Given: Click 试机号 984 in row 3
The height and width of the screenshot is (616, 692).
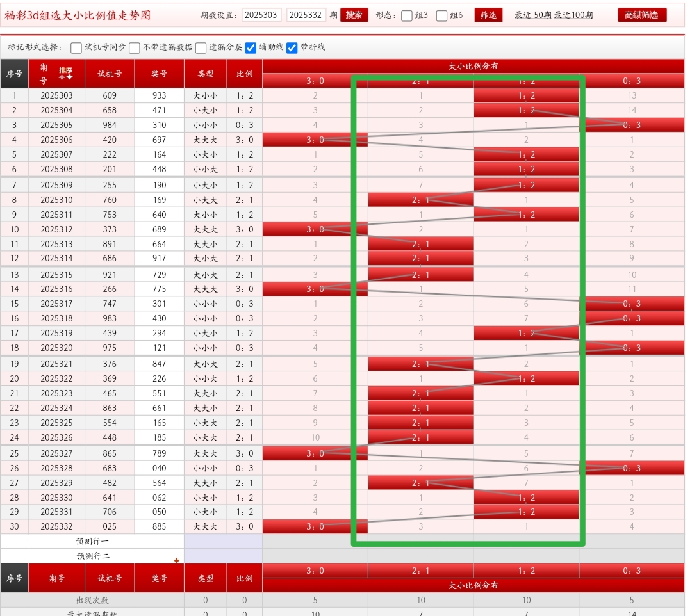Looking at the screenshot, I should 110,126.
